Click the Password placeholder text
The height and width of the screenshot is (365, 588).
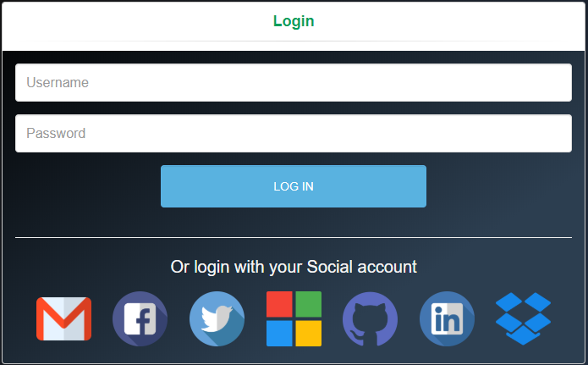56,133
